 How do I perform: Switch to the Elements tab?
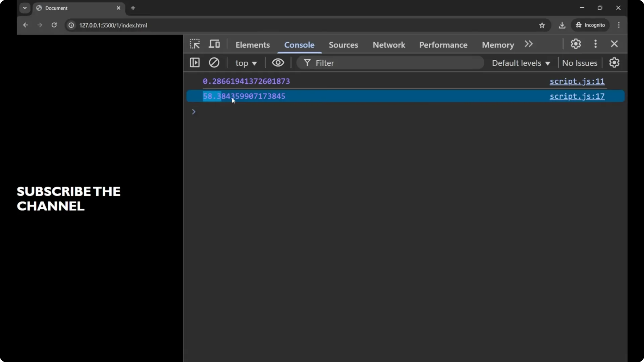(253, 45)
